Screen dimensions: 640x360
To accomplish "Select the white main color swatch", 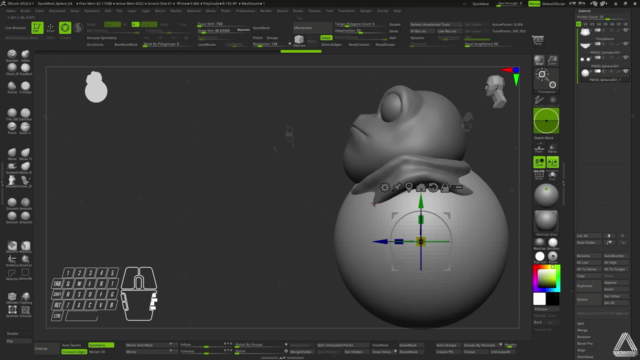I will pos(539,299).
